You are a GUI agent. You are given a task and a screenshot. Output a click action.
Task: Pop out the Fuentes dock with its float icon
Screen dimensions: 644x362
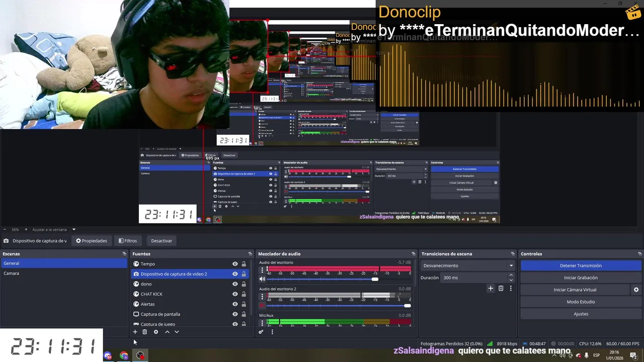[250, 254]
